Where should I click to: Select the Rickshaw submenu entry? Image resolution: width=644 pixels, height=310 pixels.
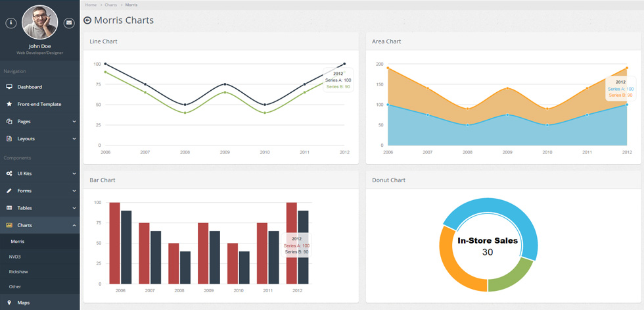tap(40, 272)
